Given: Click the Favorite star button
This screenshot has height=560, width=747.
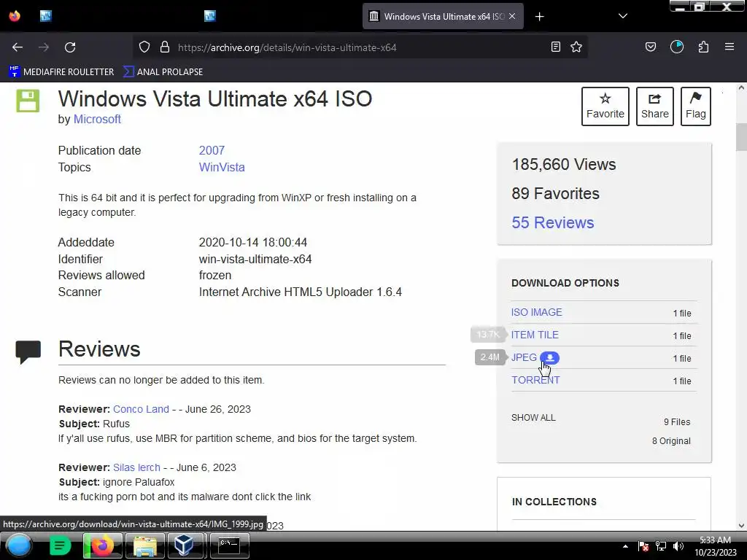Looking at the screenshot, I should pyautogui.click(x=605, y=106).
